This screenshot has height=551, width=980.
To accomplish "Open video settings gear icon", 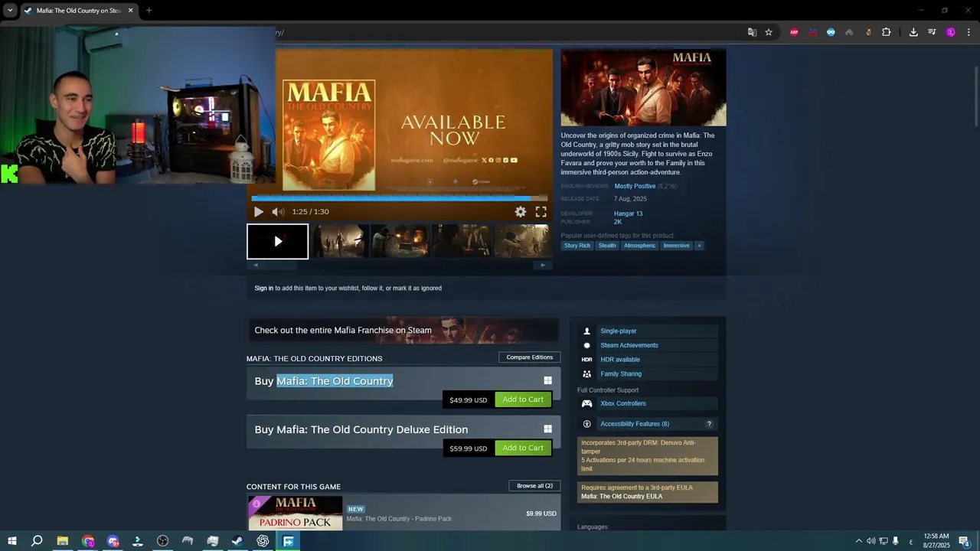I will [x=521, y=212].
